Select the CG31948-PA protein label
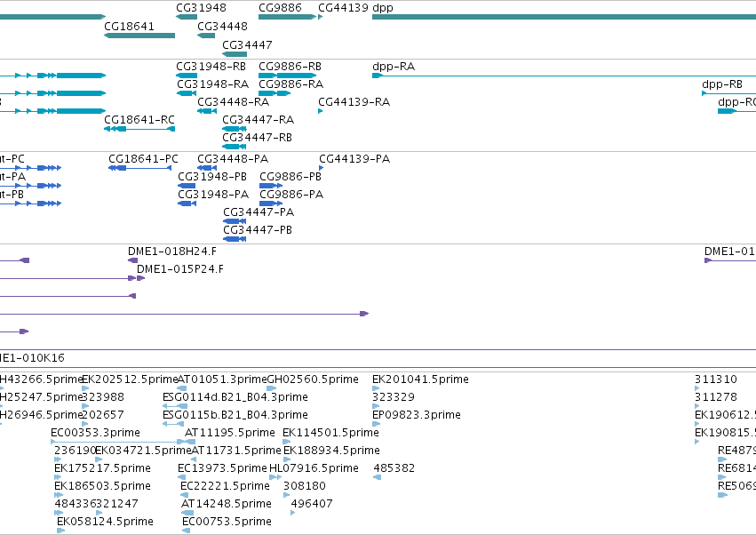 point(213,195)
